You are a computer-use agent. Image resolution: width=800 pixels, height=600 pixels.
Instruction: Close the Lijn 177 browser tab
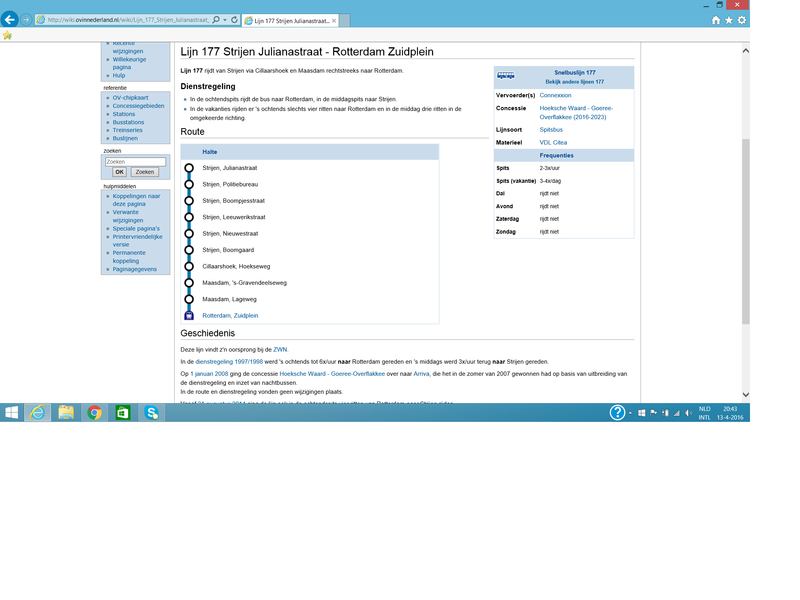[x=334, y=21]
